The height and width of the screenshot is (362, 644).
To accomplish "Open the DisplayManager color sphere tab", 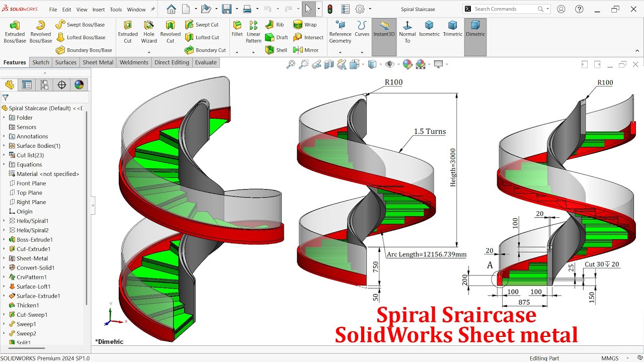I will point(79,85).
